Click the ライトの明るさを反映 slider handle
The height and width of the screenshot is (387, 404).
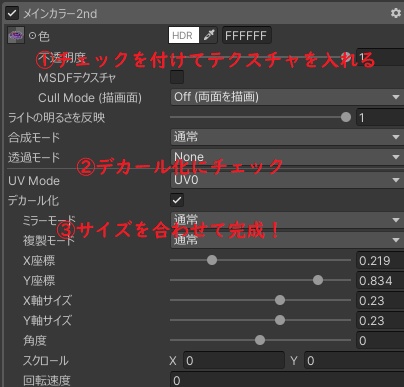(x=346, y=117)
